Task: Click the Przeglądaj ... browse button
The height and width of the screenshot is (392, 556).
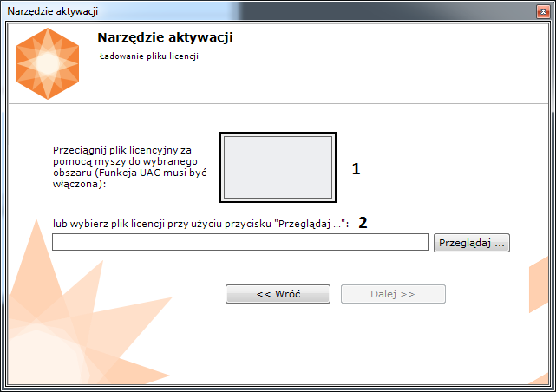Action: (x=472, y=243)
